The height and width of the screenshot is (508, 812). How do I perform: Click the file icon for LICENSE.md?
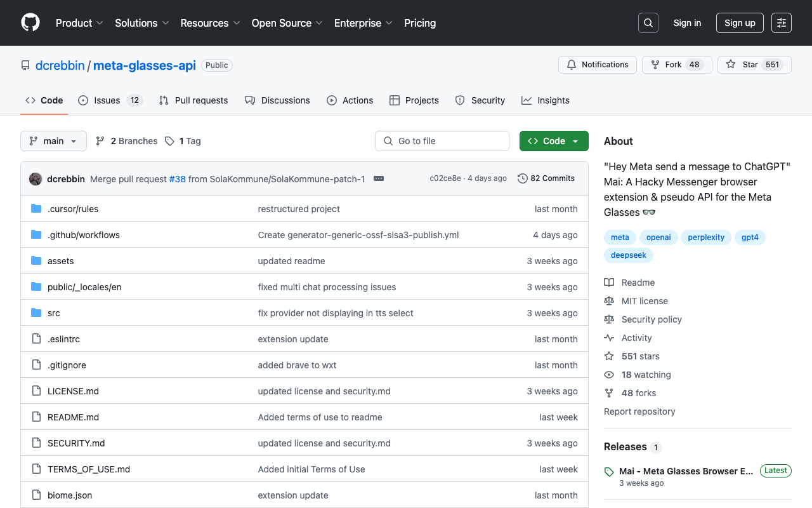click(36, 391)
